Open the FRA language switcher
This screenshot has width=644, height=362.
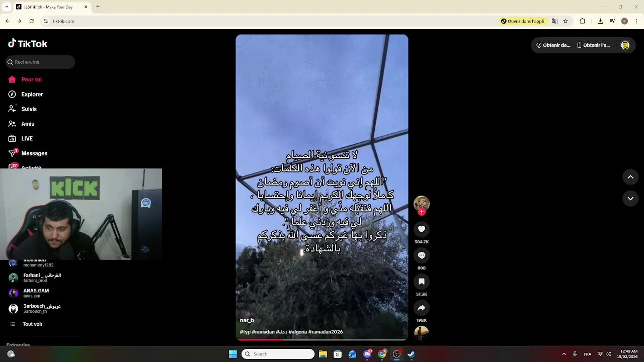pyautogui.click(x=588, y=354)
